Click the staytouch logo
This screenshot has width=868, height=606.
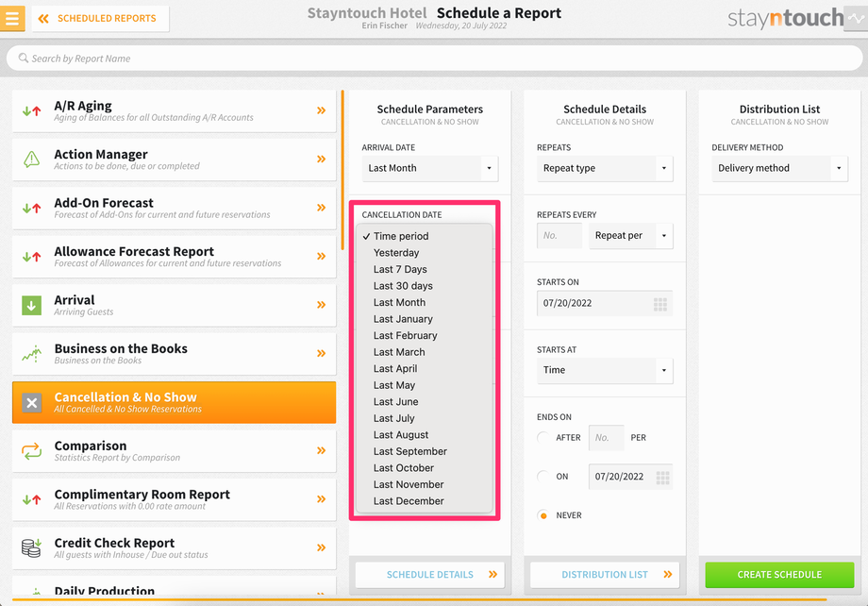click(x=786, y=18)
